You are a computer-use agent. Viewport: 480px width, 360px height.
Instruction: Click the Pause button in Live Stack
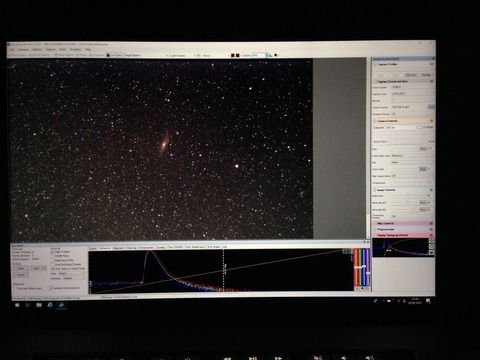tap(21, 275)
